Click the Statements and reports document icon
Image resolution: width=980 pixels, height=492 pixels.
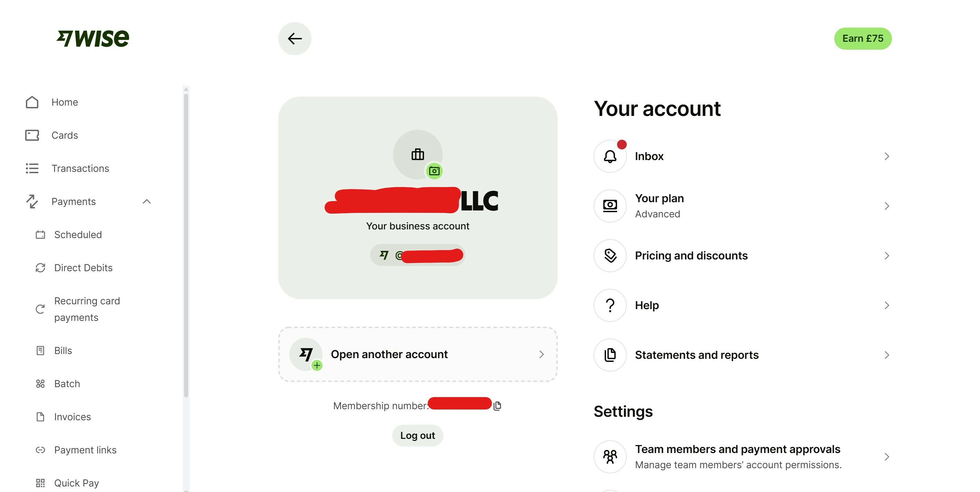click(610, 355)
